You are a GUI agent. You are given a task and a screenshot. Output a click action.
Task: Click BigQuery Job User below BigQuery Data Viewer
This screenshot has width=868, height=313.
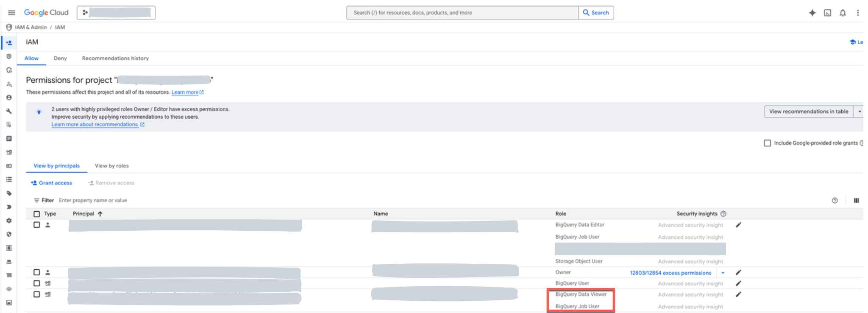click(577, 307)
